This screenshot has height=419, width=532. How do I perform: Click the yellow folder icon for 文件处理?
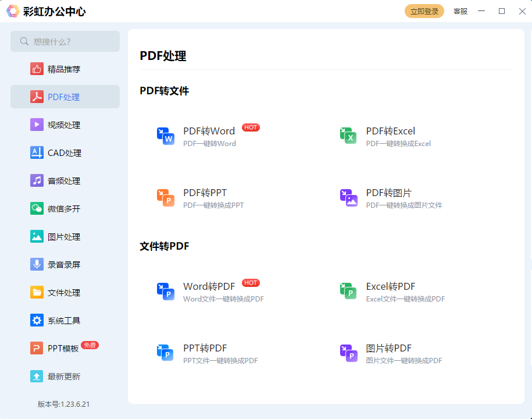click(37, 292)
